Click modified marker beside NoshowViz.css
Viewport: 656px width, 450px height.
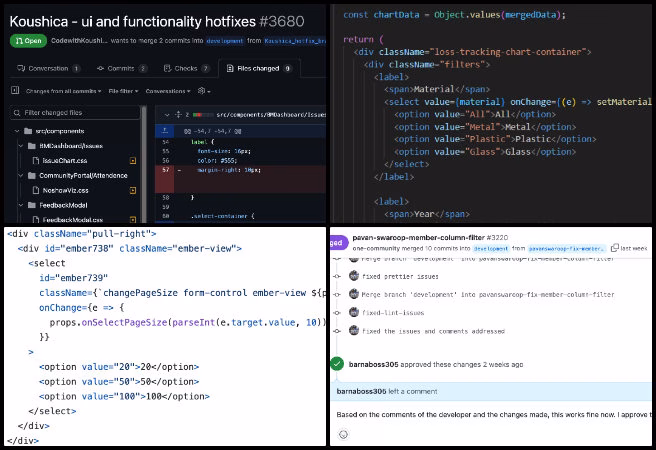133,190
